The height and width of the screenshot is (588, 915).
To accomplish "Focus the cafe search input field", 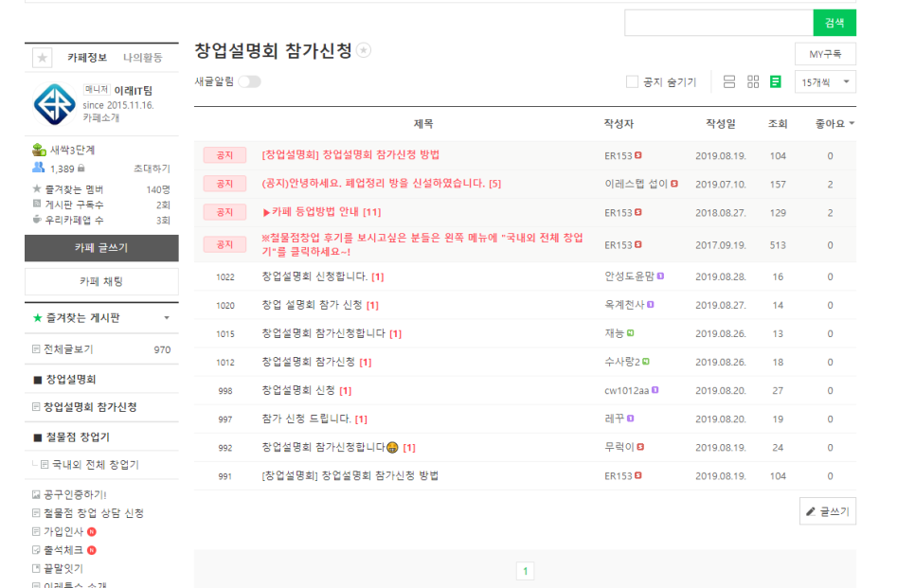I will pos(719,23).
